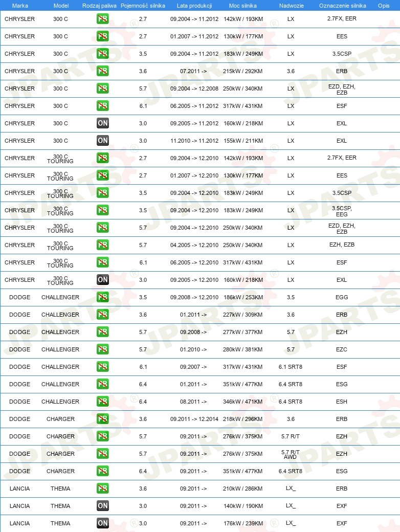Click petrol icon in Challenger 227kW/309KM row
Image resolution: width=400 pixels, height=532 pixels.
102,315
